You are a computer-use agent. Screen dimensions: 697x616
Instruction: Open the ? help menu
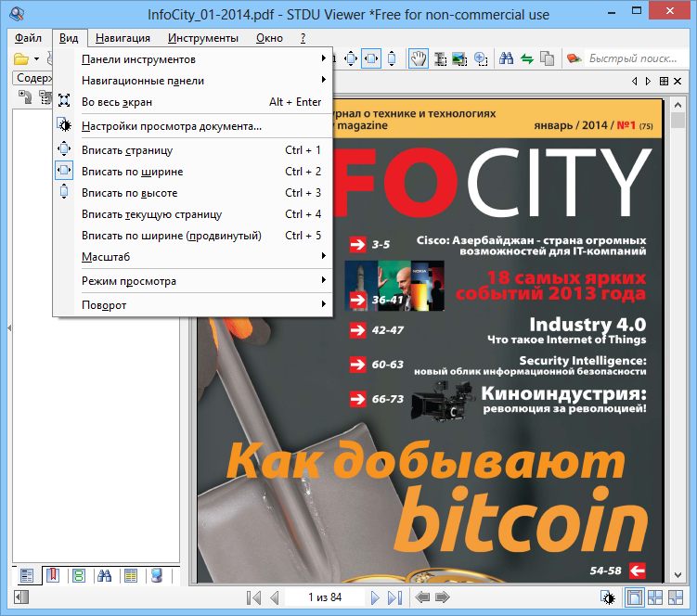(x=303, y=38)
